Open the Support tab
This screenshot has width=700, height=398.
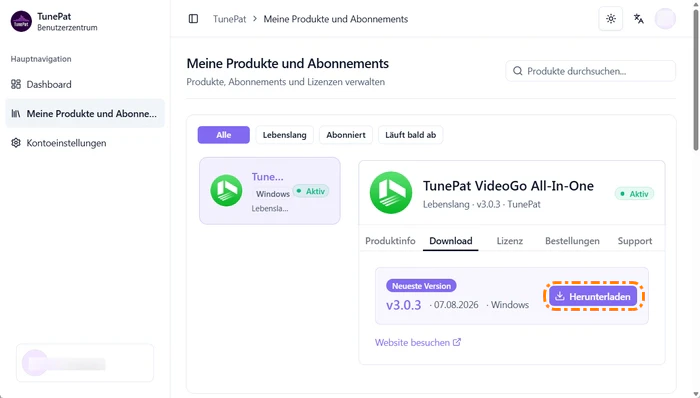click(x=635, y=241)
